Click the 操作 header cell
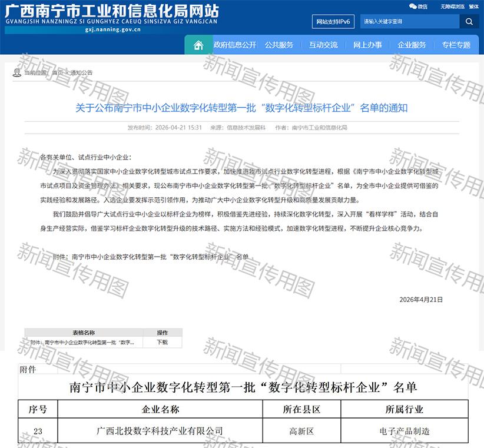The image size is (484, 448). coord(163,333)
